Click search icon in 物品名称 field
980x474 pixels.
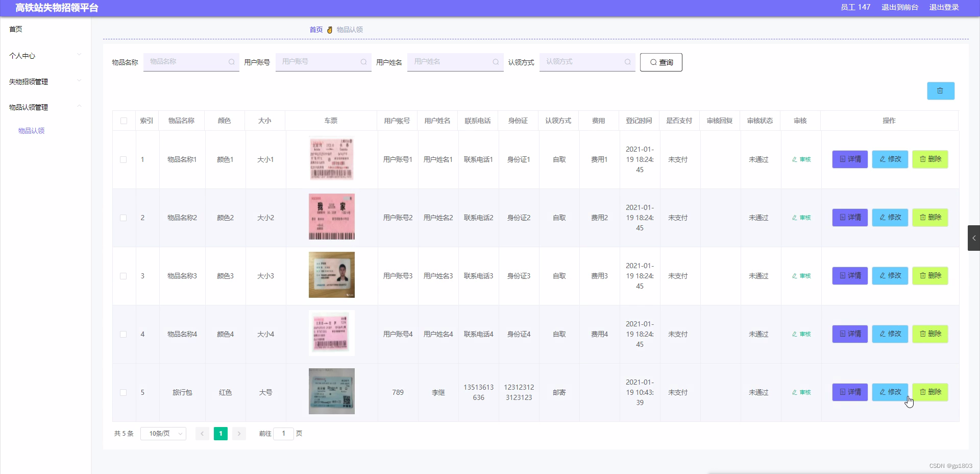[231, 62]
